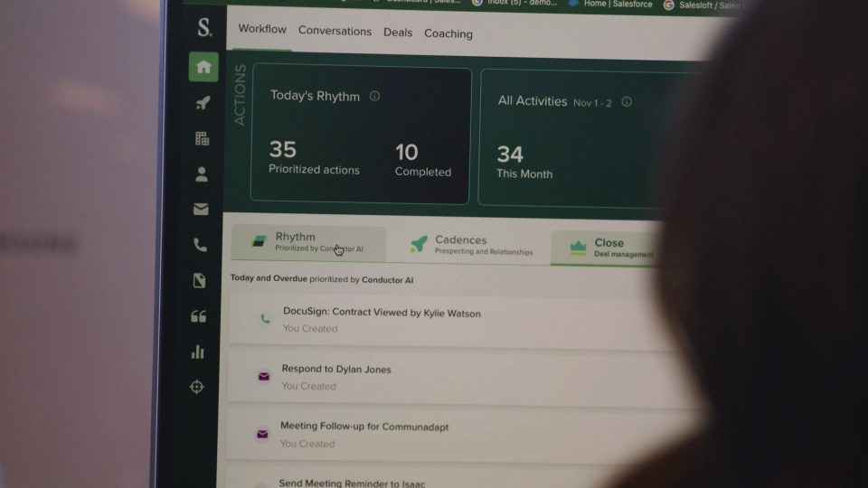Open Respond to Dylan Jones task
This screenshot has width=868, height=488.
point(336,369)
